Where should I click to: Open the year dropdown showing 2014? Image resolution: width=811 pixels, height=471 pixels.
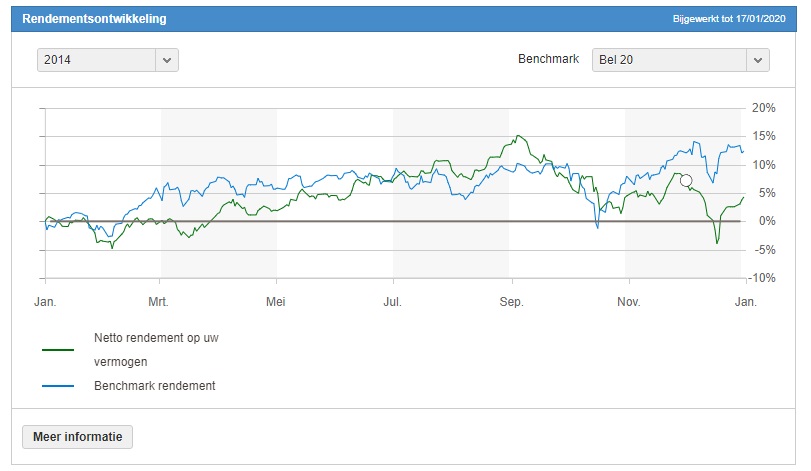[96, 60]
